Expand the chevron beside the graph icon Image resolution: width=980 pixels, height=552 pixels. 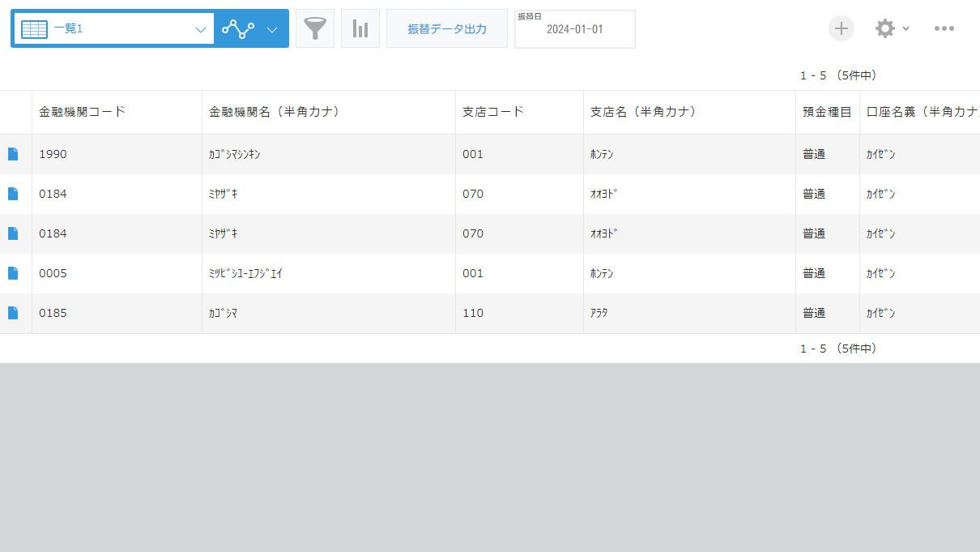272,30
